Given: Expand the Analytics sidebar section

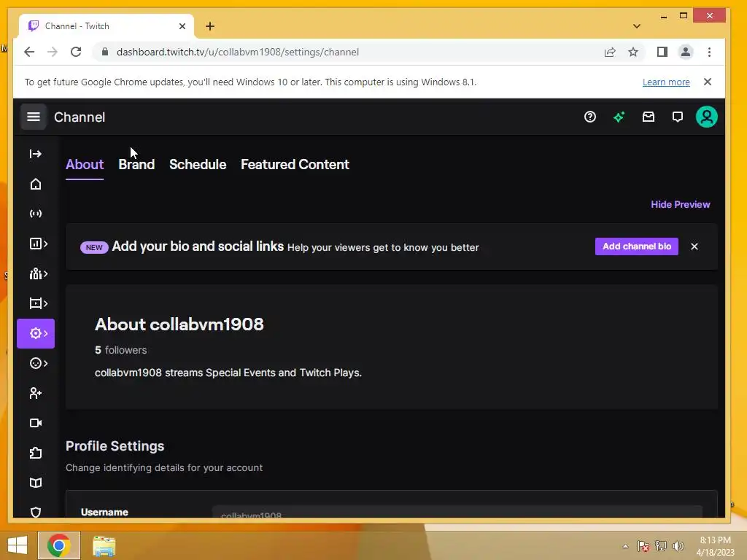Looking at the screenshot, I should tap(38, 244).
